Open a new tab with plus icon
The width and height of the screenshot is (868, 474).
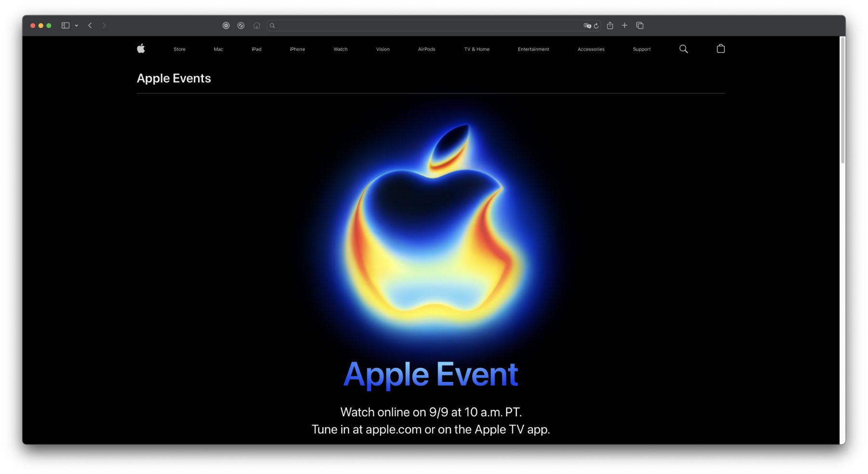(624, 26)
